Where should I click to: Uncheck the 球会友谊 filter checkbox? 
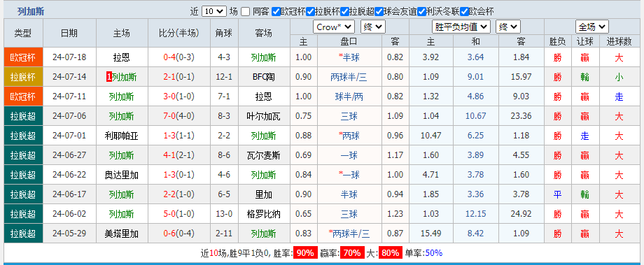tap(379, 11)
